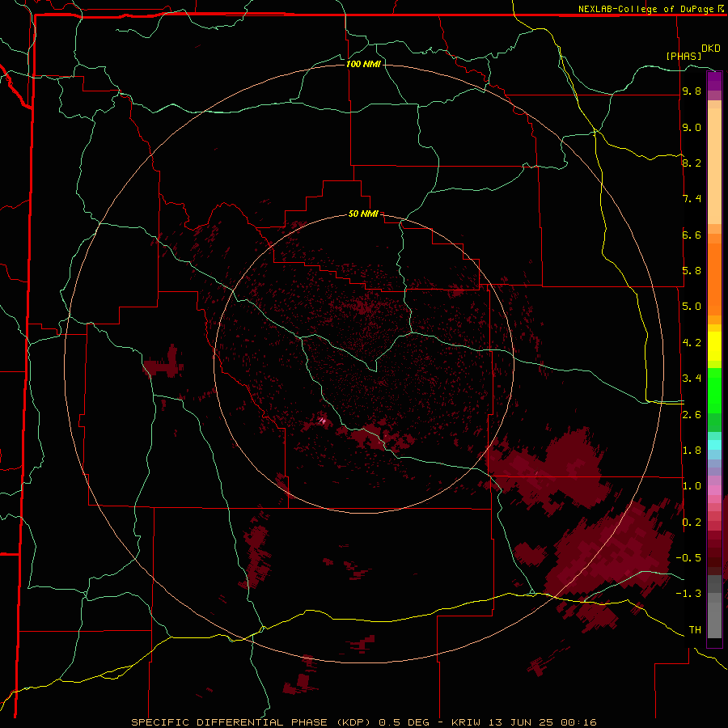
Task: Select the 8.2 scale value
Action: point(692,163)
